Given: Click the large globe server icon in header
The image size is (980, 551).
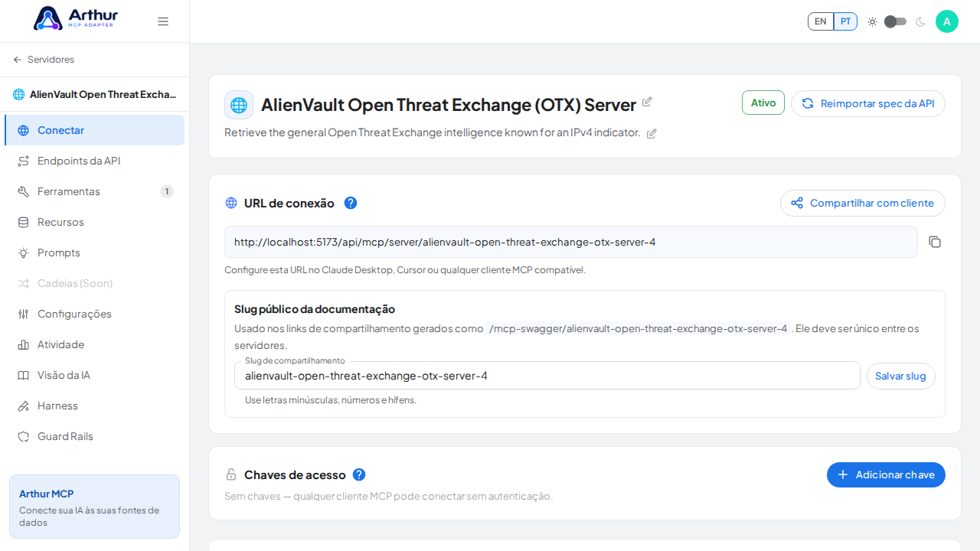Looking at the screenshot, I should coord(239,105).
